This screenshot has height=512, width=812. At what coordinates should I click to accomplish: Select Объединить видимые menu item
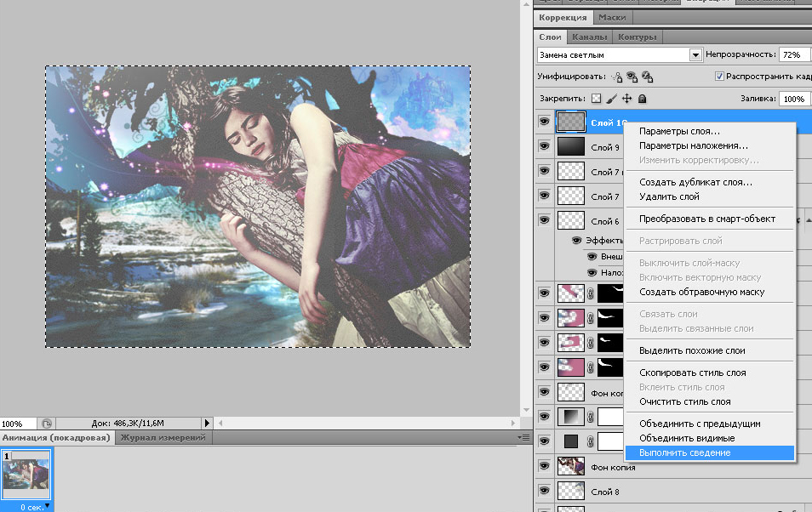click(x=687, y=438)
